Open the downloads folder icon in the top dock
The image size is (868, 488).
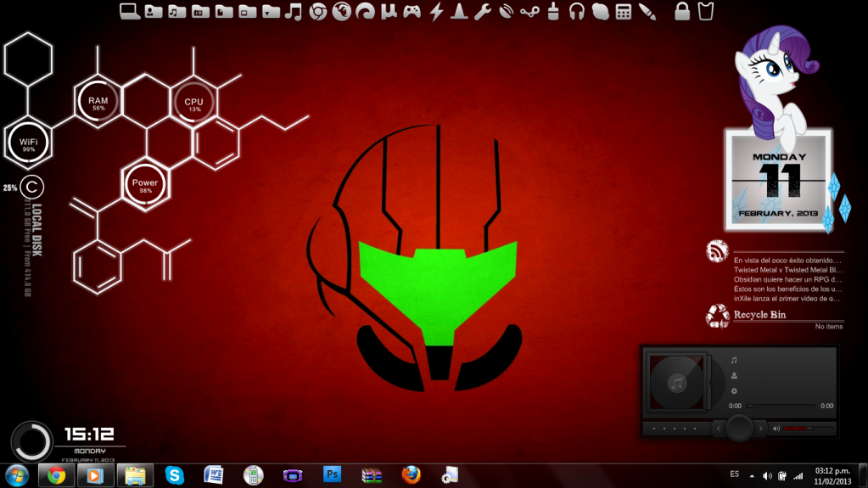point(271,12)
